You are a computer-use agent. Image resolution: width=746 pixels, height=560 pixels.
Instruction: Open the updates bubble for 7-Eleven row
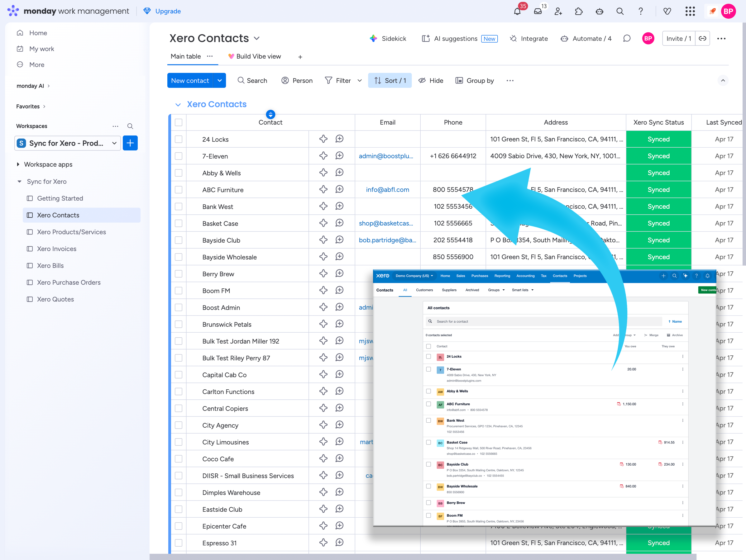pos(339,156)
